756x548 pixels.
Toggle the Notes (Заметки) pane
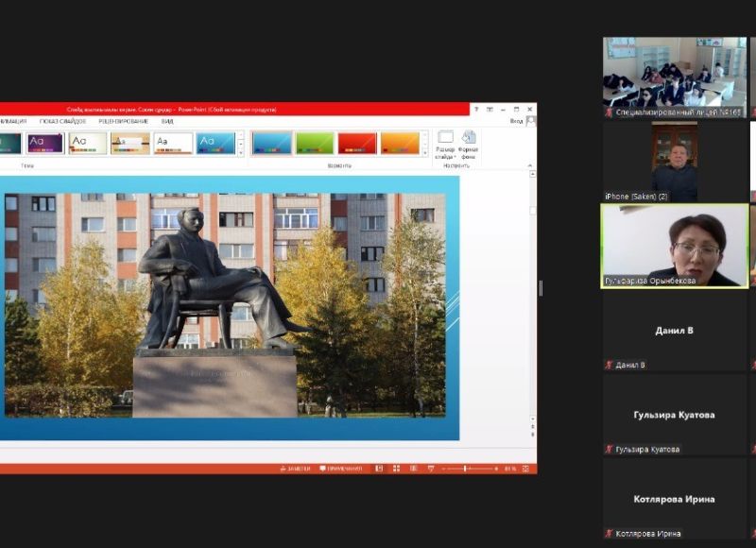[295, 468]
